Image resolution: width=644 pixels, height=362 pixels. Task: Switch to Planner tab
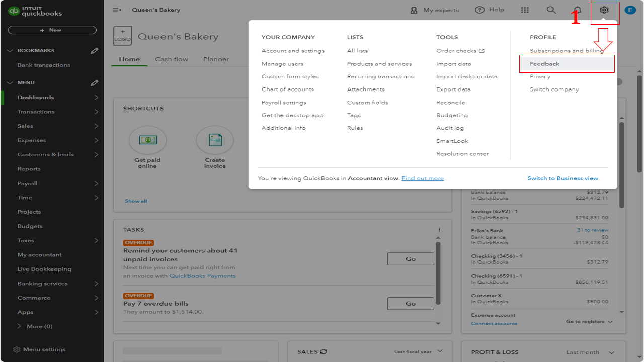pyautogui.click(x=216, y=59)
